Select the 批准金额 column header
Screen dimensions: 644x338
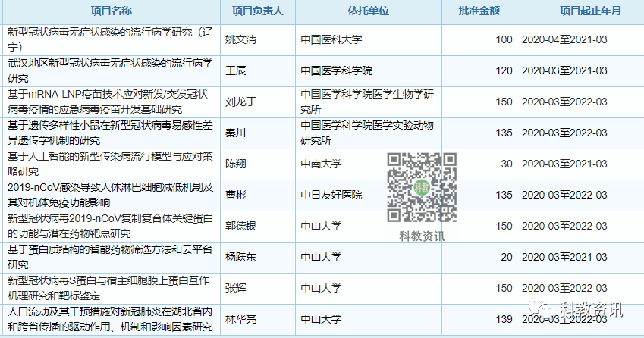point(479,11)
